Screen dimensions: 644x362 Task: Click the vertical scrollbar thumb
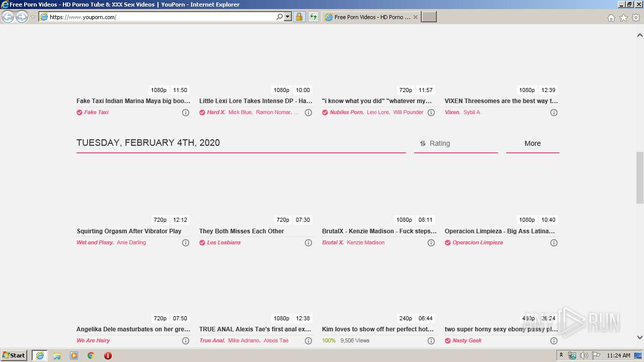640,177
